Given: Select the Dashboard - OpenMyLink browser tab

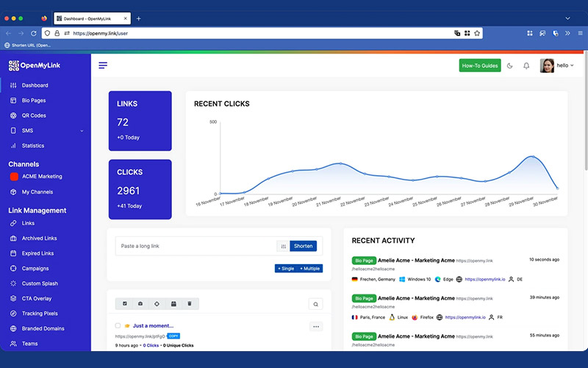Looking at the screenshot, I should tap(93, 18).
